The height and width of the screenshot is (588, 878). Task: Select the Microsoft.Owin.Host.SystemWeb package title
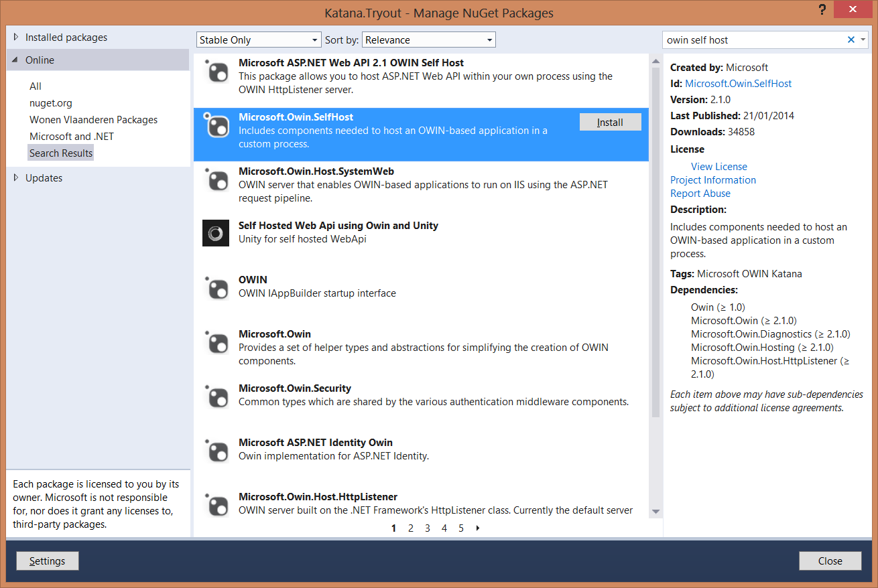[x=316, y=171]
